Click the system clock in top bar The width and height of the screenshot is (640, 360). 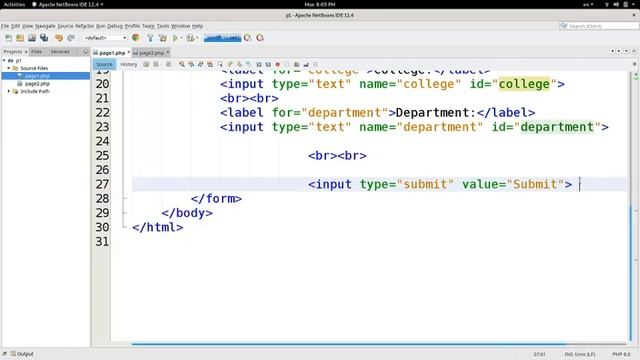[x=320, y=4]
